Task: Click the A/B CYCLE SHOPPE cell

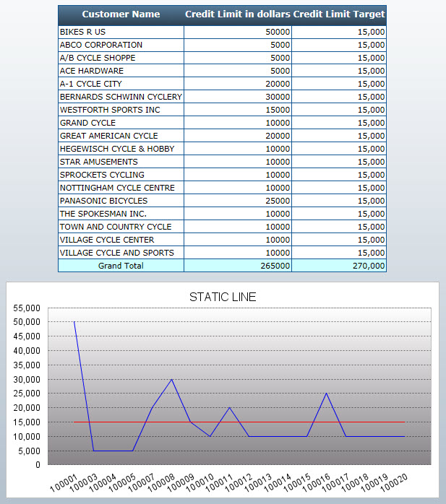Action: click(x=121, y=58)
